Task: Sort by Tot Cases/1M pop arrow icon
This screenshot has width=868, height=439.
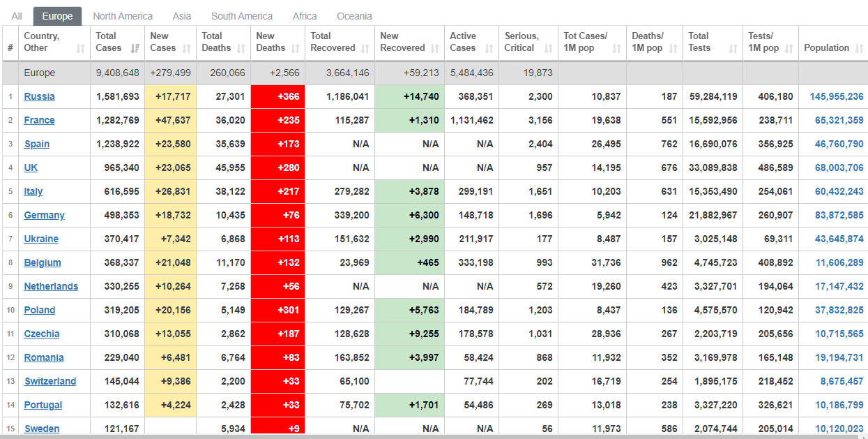Action: coord(616,48)
